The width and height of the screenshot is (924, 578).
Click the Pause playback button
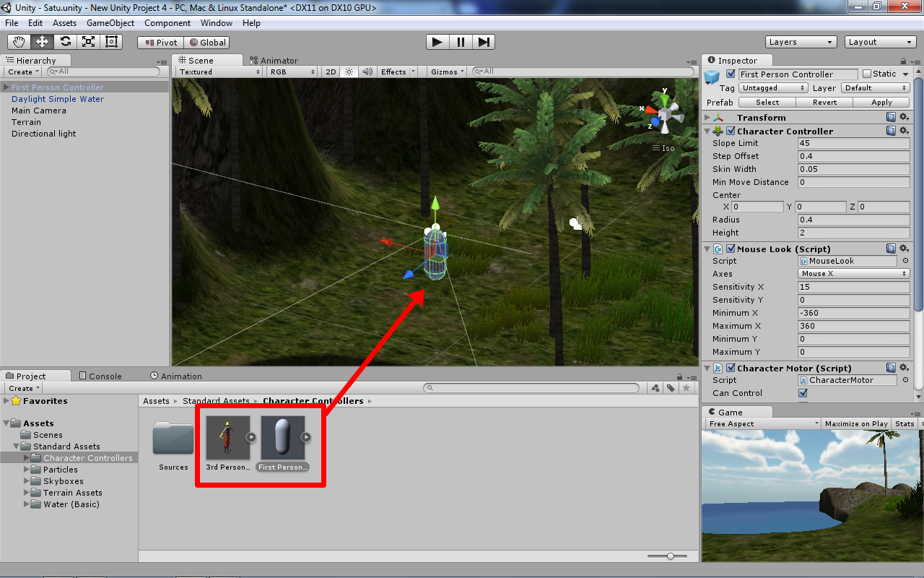[461, 42]
